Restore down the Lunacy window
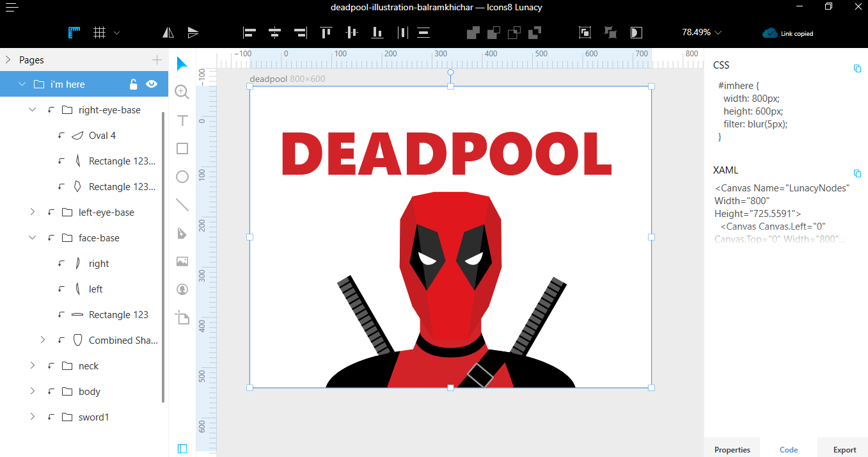 tap(828, 6)
